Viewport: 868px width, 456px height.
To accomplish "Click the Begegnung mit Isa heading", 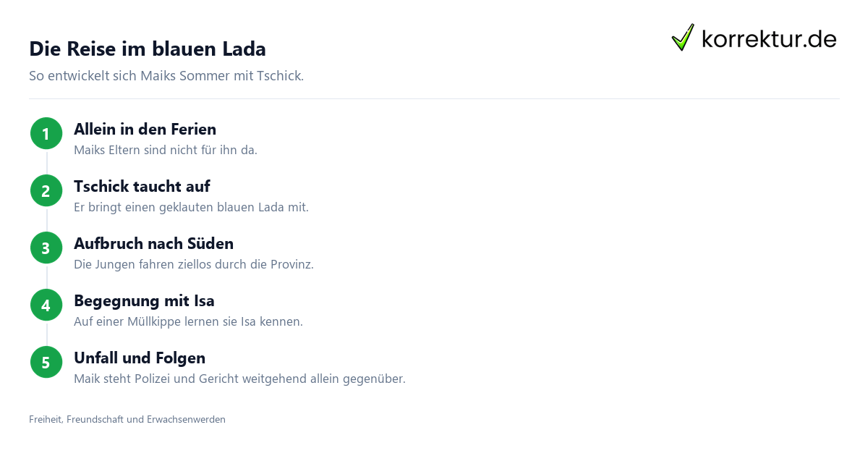I will pos(144,301).
